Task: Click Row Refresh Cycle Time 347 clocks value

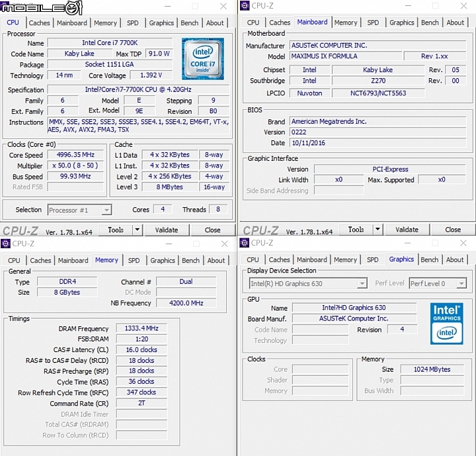Action: point(141,392)
